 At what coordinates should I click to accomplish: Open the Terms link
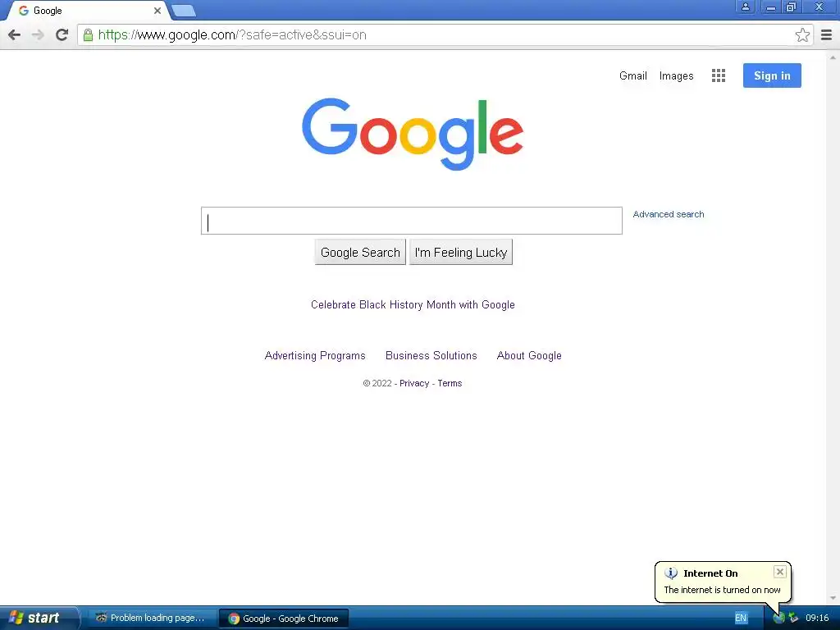pyautogui.click(x=450, y=384)
